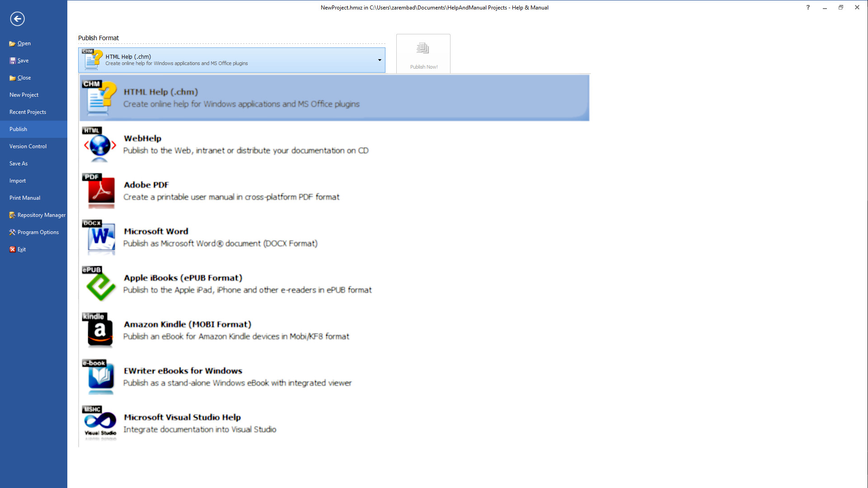Select EWriter eBooks for Windows
The height and width of the screenshot is (488, 868).
click(183, 371)
